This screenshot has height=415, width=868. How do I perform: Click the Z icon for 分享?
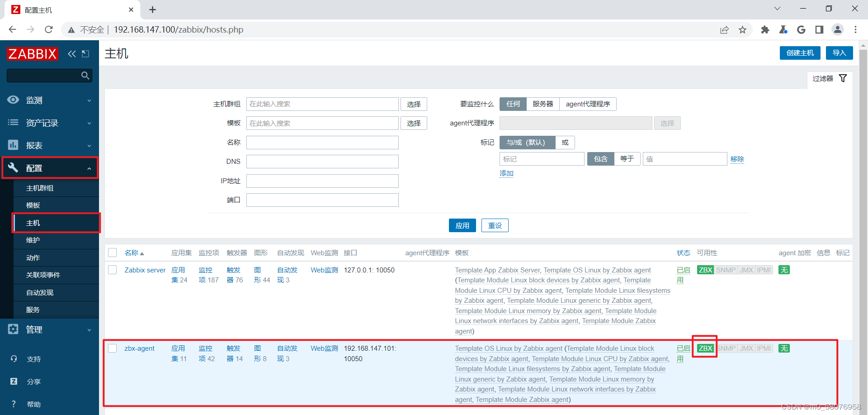click(14, 382)
